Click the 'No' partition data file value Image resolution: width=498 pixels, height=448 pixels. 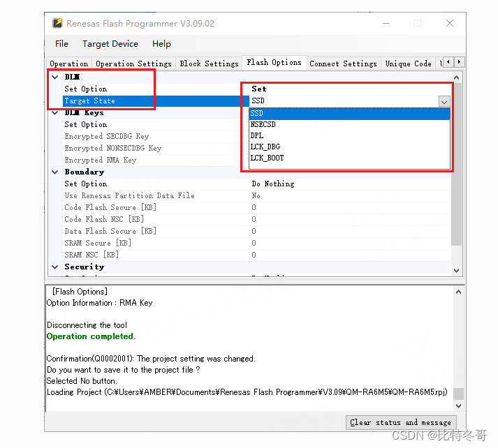point(256,196)
